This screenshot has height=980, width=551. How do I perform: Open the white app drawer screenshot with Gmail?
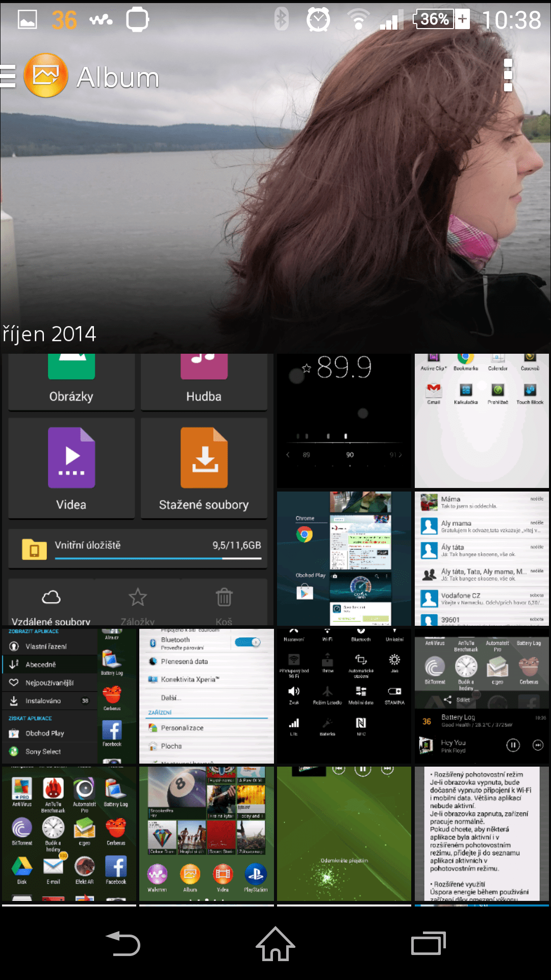point(482,421)
